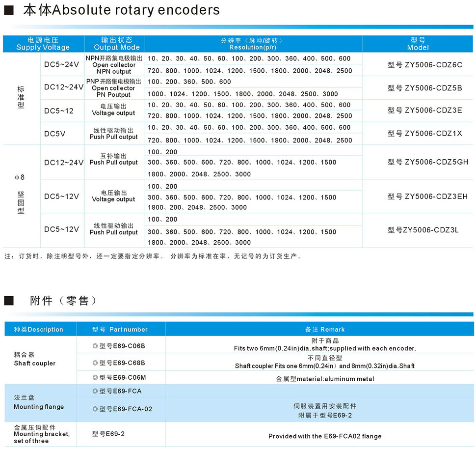Click the NPN output mode cell

114,65
